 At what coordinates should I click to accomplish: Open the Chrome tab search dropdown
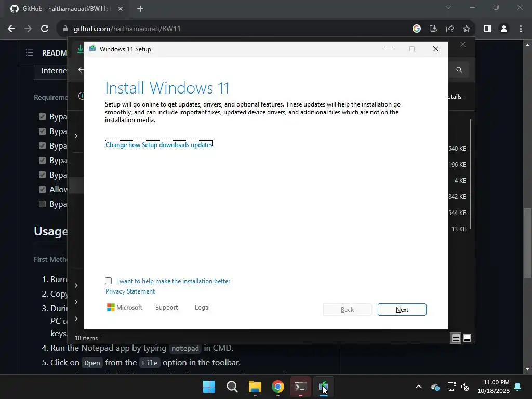pos(448,7)
